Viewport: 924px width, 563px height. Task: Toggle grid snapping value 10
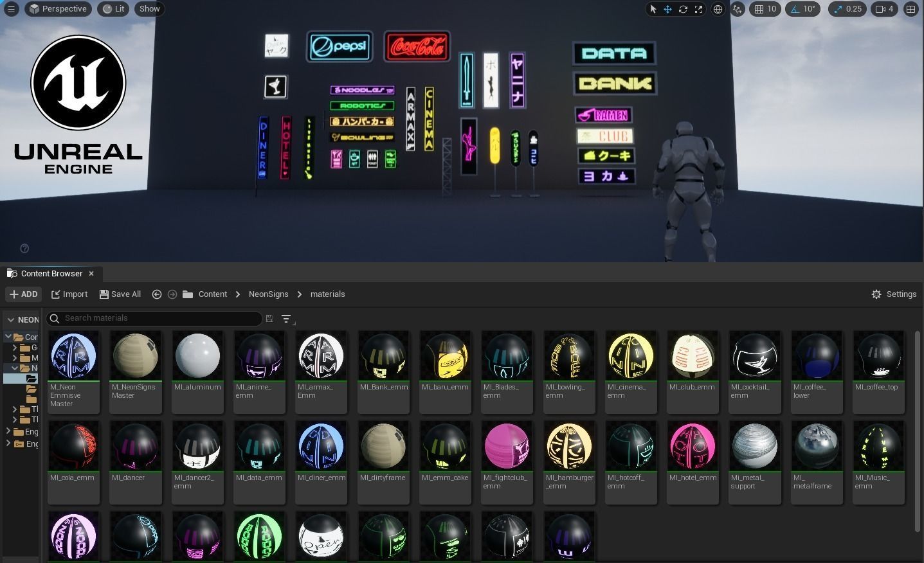[765, 9]
